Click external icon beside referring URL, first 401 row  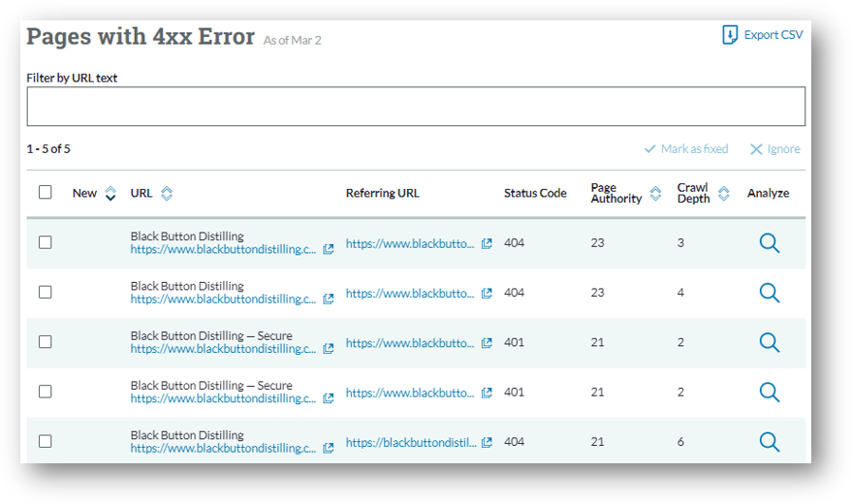click(487, 343)
